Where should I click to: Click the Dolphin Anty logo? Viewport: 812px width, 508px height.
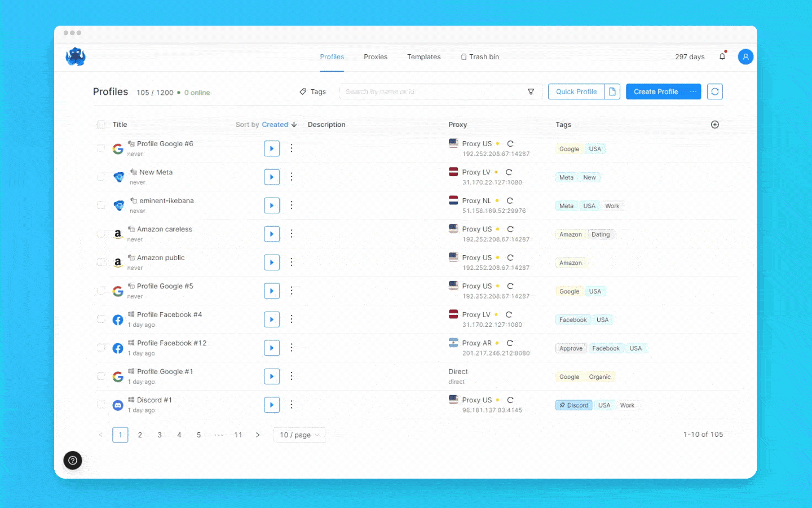point(76,56)
